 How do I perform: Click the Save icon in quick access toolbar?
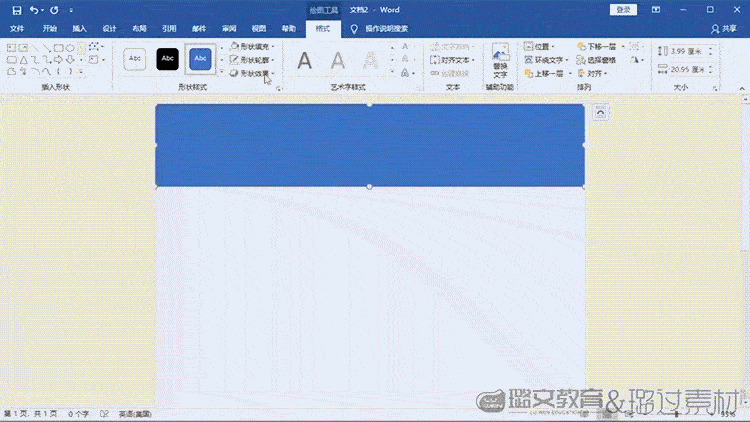point(17,10)
